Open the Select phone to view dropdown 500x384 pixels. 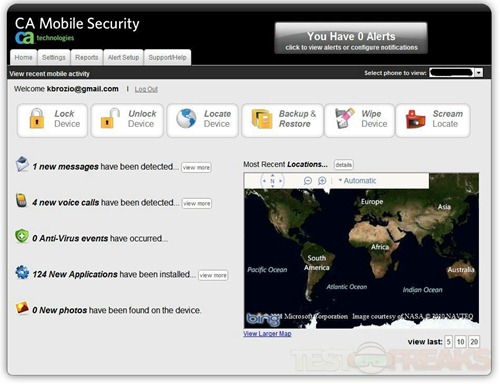[456, 73]
